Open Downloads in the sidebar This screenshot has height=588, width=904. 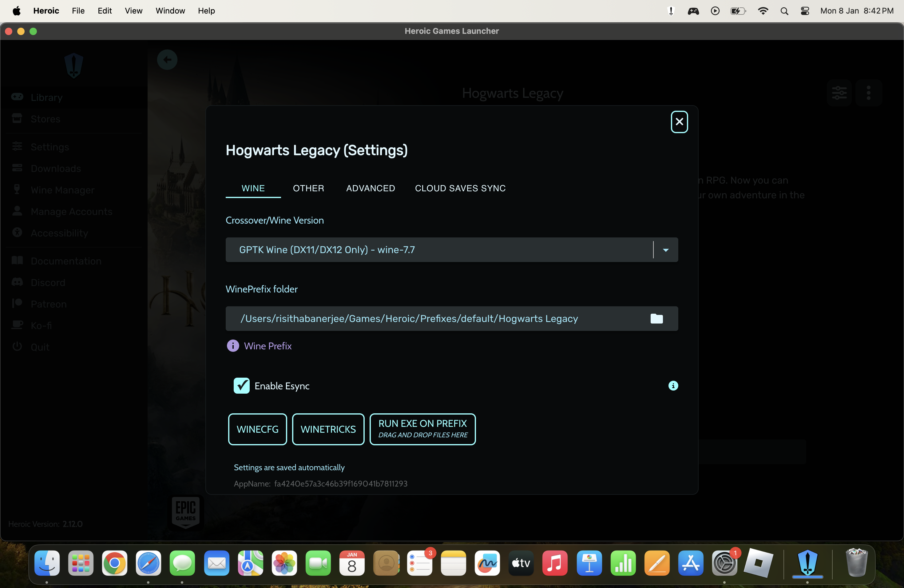74,169
